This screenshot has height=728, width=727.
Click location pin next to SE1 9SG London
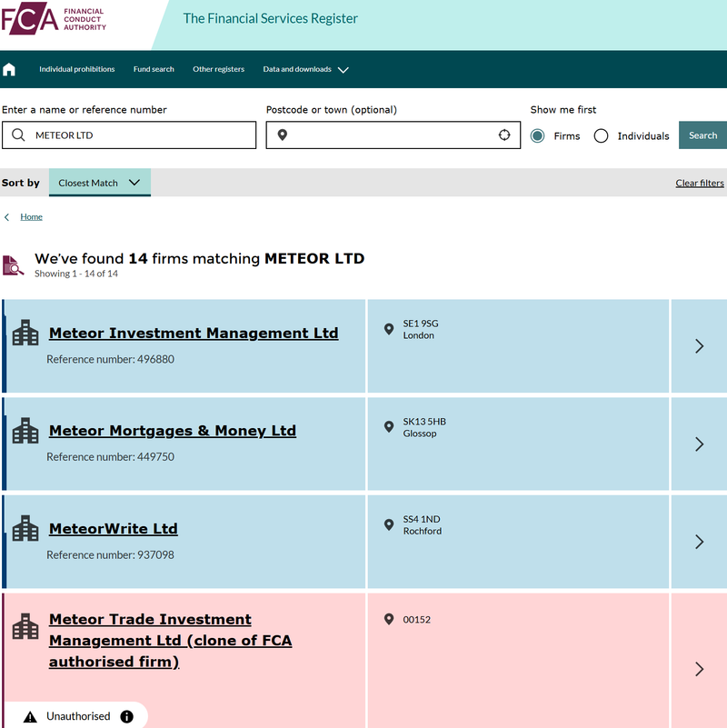(389, 329)
